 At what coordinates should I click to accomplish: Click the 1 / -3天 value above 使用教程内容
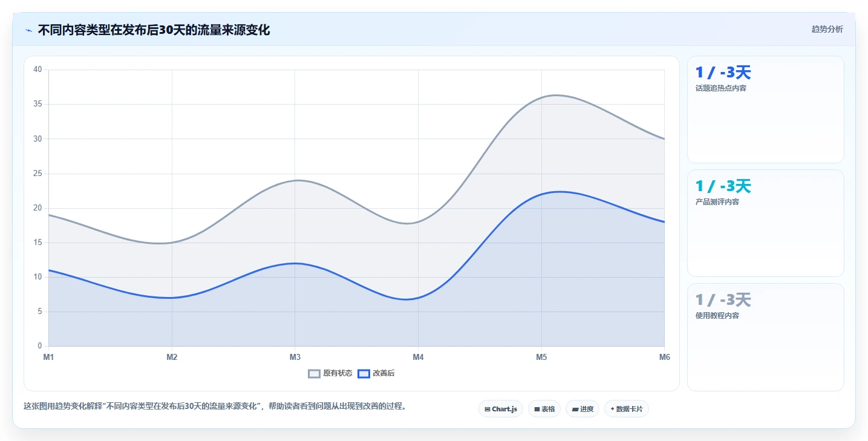723,300
